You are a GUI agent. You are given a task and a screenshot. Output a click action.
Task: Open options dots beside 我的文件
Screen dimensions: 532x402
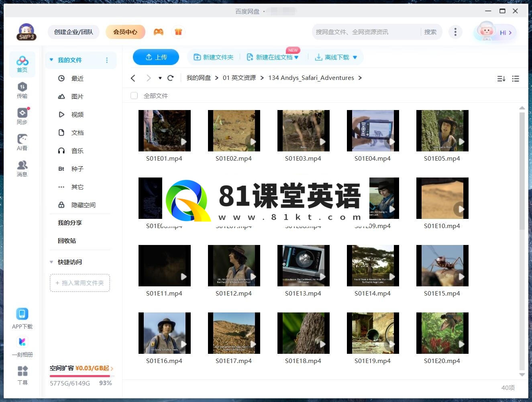tap(107, 60)
